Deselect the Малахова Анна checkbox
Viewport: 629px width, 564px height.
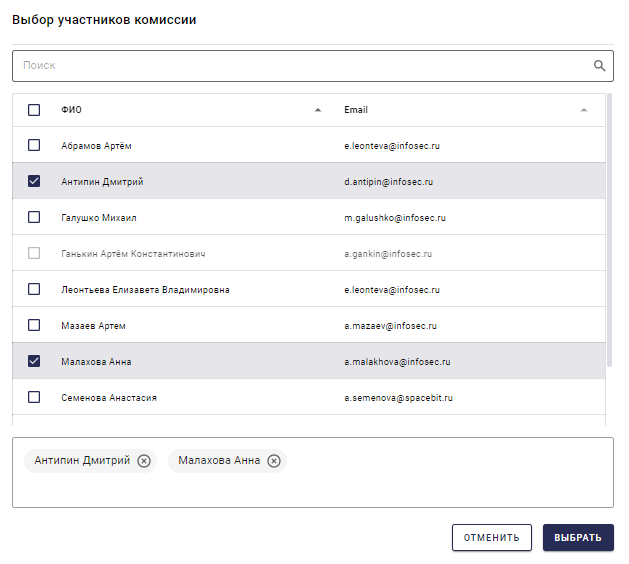coord(34,361)
